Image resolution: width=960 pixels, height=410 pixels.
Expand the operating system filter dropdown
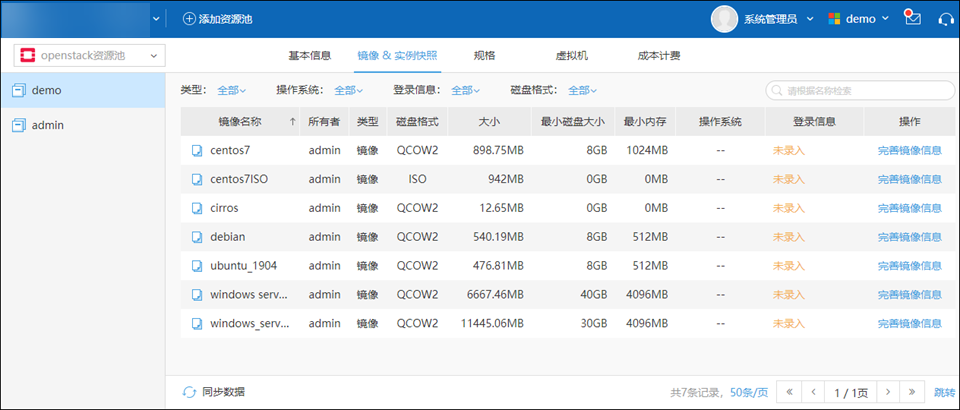pyautogui.click(x=348, y=90)
